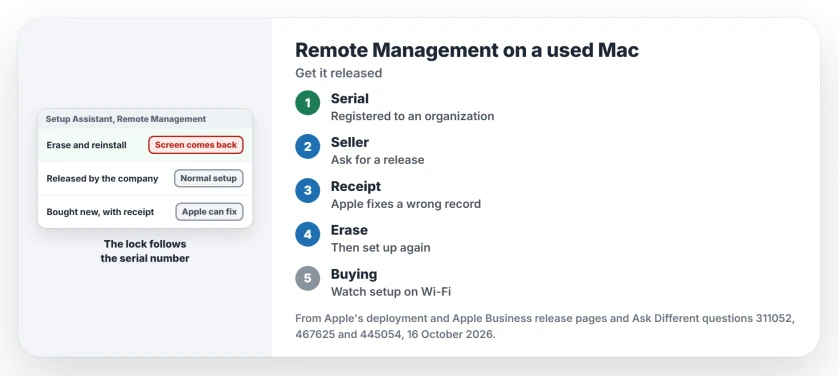Click the "Seller" step heading
839x376 pixels.
click(x=350, y=142)
